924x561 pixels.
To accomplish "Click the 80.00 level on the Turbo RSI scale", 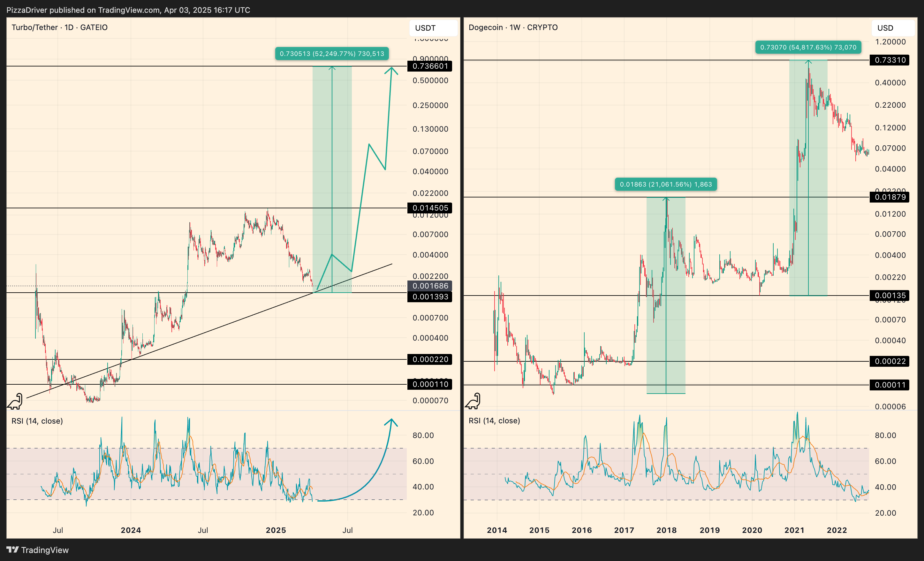I will pos(423,435).
